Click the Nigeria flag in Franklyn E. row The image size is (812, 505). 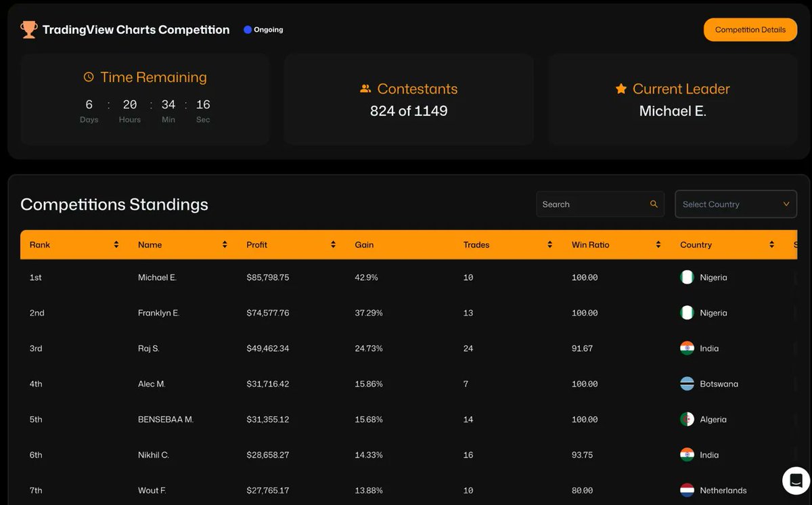pos(687,313)
